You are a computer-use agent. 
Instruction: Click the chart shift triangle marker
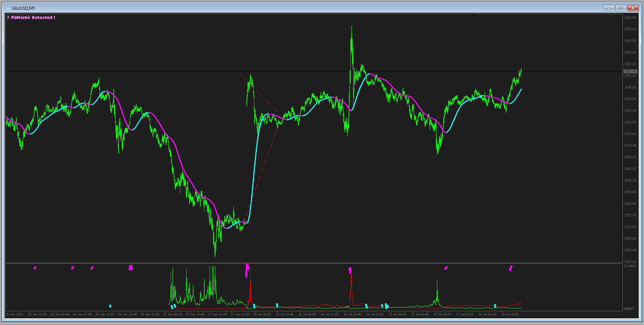click(x=474, y=15)
